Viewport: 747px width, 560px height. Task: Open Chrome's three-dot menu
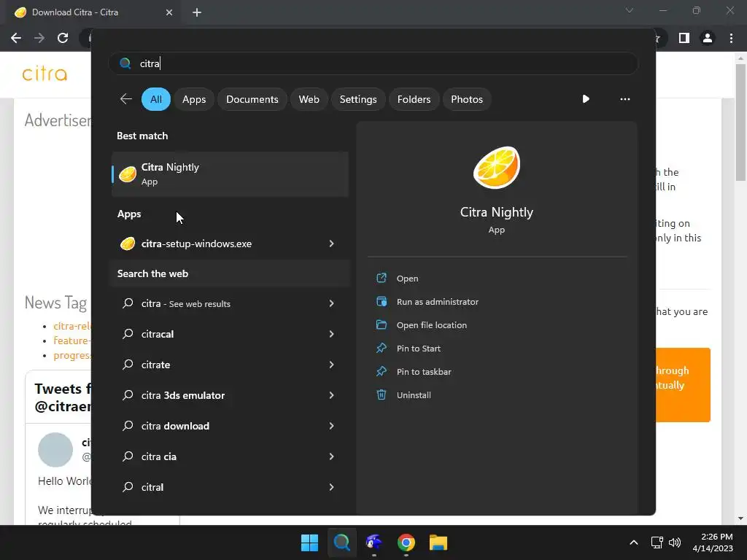pos(731,38)
